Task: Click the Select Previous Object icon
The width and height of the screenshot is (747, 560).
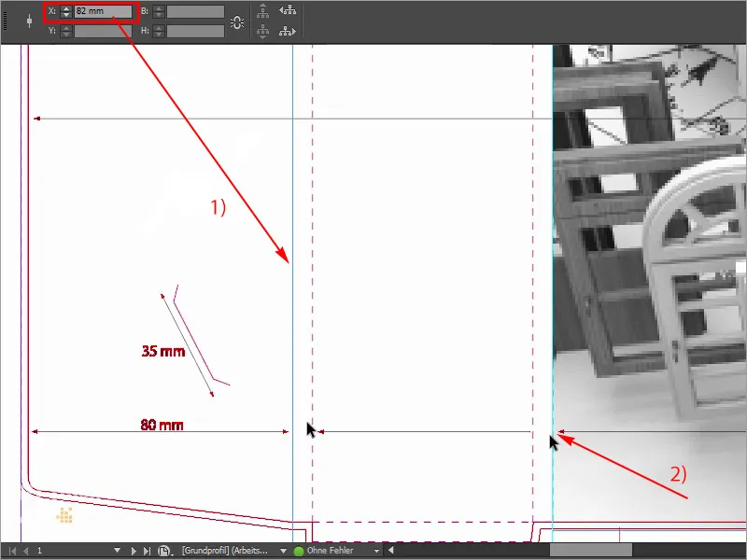Action: [288, 9]
